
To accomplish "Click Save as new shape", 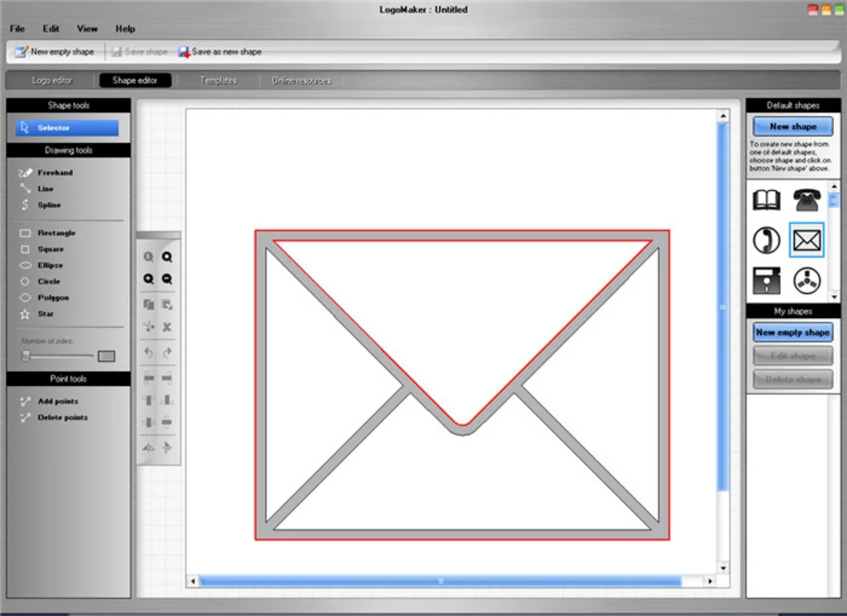I will point(220,51).
